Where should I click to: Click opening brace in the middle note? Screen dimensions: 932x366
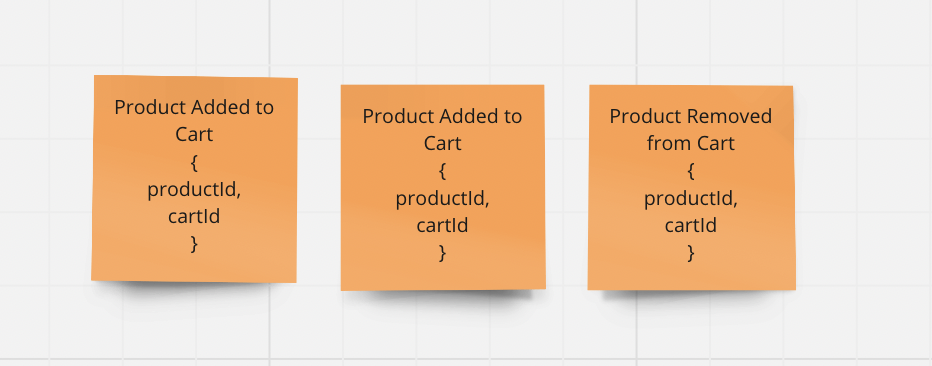[443, 171]
